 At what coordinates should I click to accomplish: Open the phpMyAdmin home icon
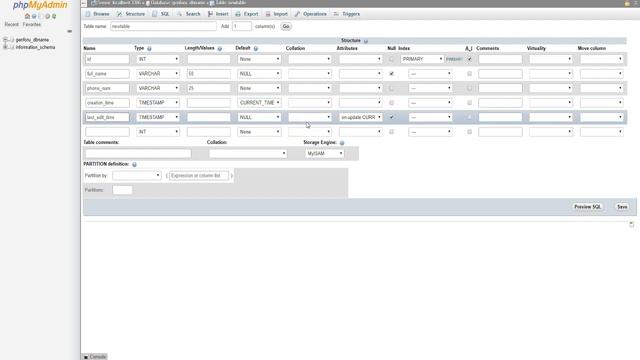pyautogui.click(x=27, y=16)
